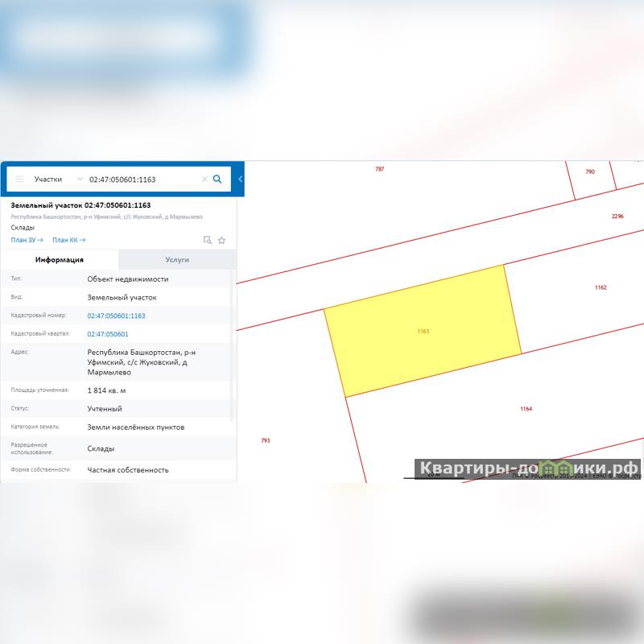644x644 pixels.
Task: Open the Участки search type dropdown
Action: [58, 179]
